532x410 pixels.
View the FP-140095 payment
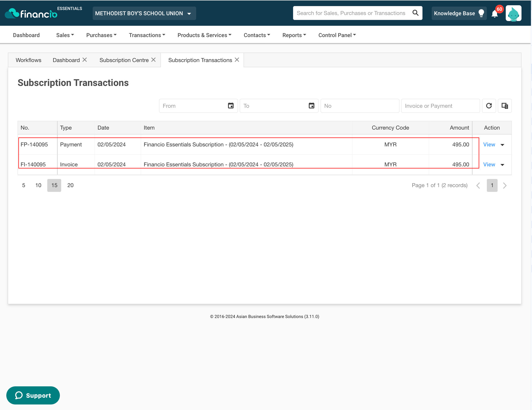pos(489,145)
